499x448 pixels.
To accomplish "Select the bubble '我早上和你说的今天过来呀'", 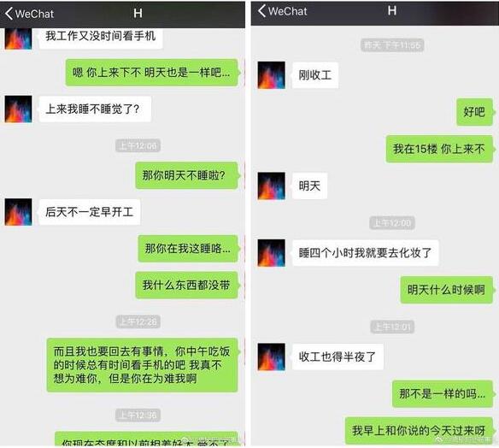I will [x=419, y=431].
